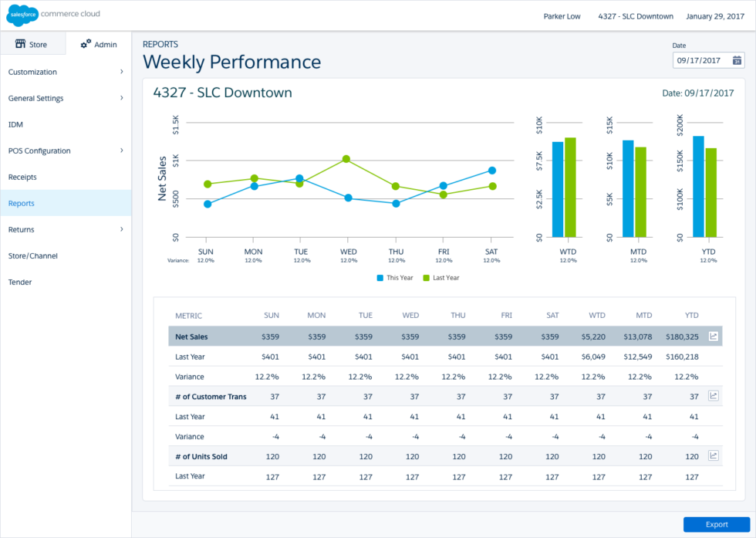Click the Units Sold chart trend icon
The height and width of the screenshot is (538, 756).
[x=714, y=456]
